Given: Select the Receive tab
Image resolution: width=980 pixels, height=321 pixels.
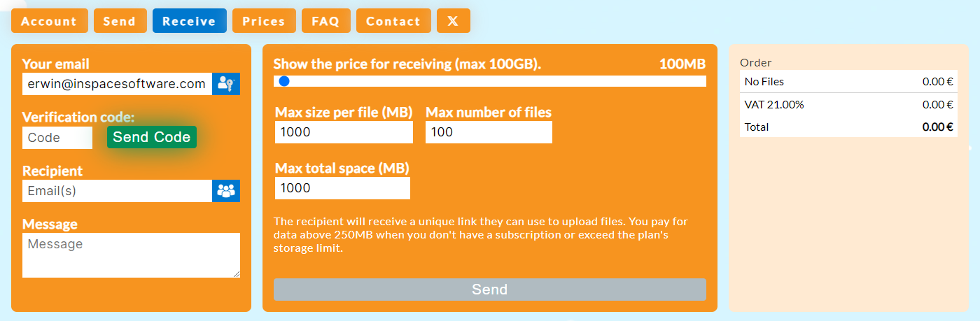Looking at the screenshot, I should tap(189, 21).
